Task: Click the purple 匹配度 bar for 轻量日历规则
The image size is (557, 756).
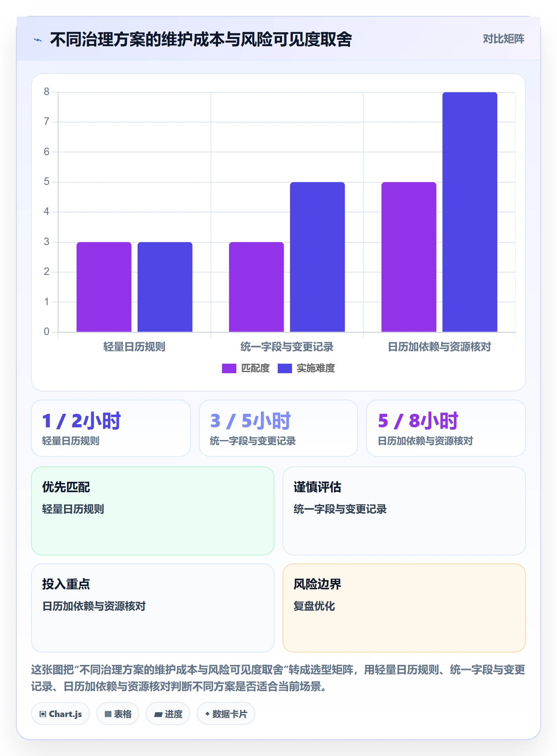Action: (x=104, y=287)
